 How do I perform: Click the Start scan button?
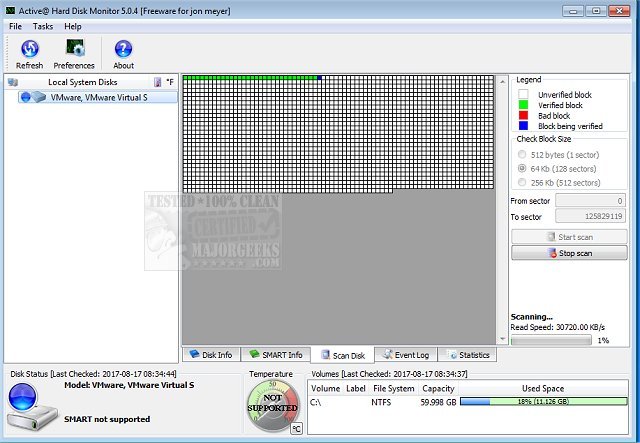pyautogui.click(x=569, y=237)
